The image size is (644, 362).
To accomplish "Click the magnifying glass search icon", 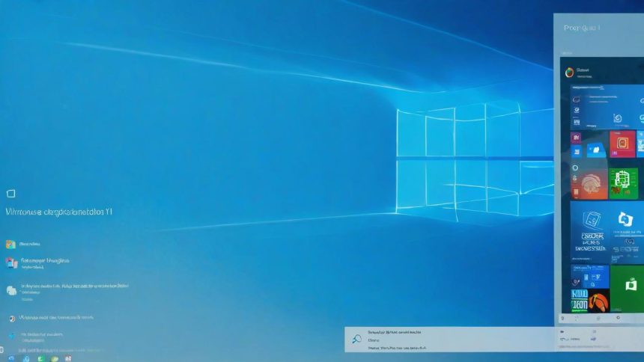I will [356, 339].
